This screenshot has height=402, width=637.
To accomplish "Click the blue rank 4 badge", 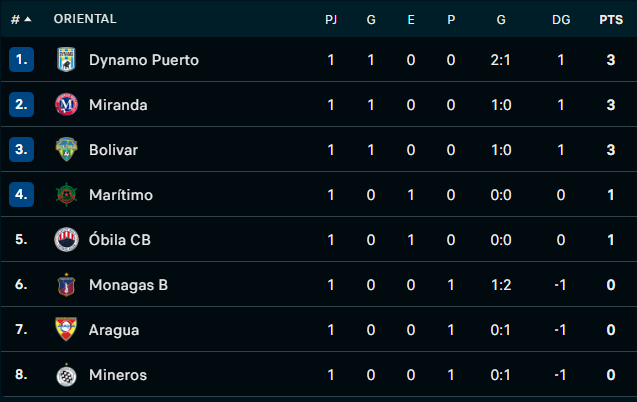I will (x=22, y=195).
